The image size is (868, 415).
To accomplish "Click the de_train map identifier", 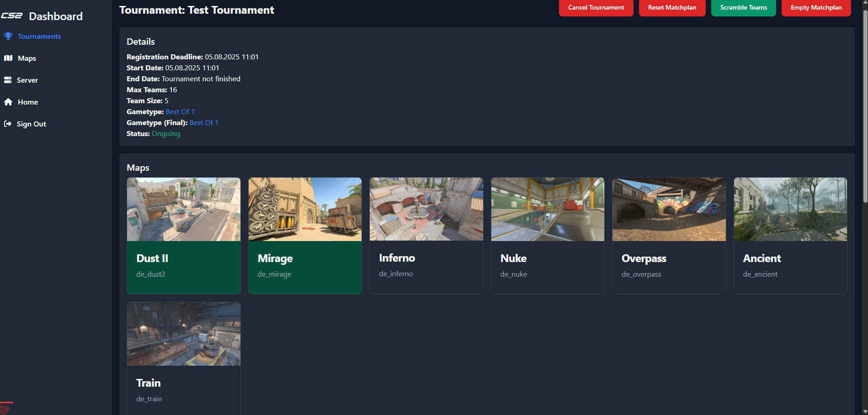I will pos(149,399).
